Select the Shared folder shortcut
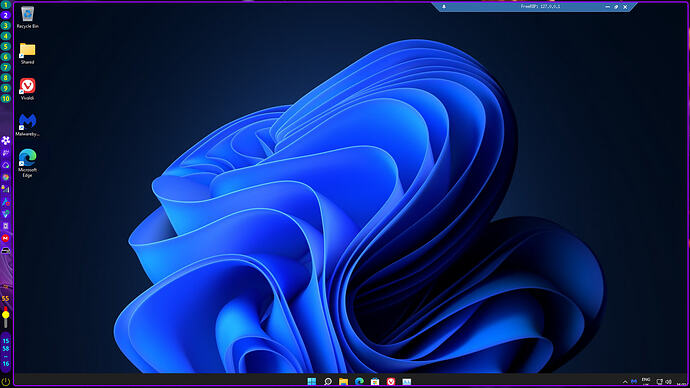 [x=27, y=53]
